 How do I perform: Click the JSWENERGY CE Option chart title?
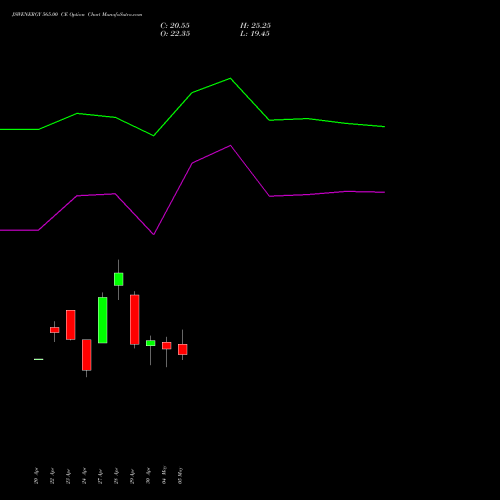tap(77, 15)
